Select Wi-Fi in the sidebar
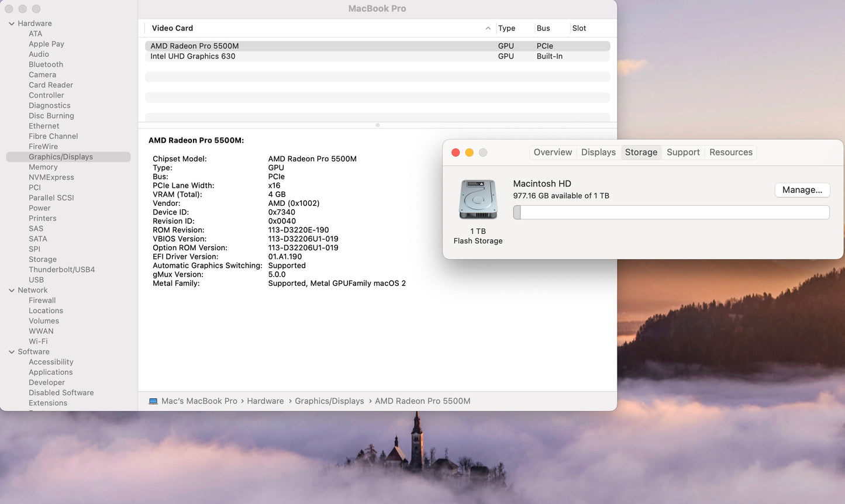Viewport: 845px width, 504px height. point(38,341)
